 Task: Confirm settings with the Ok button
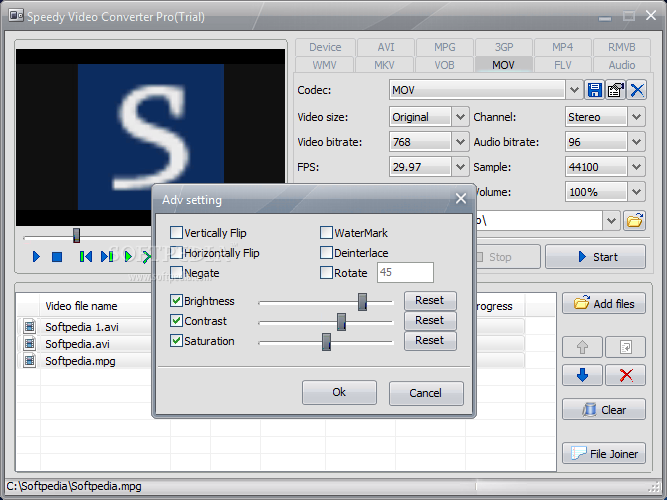[x=339, y=392]
